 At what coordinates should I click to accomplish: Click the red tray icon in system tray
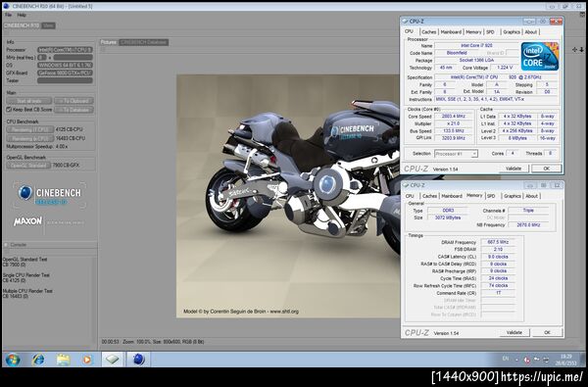[526, 360]
